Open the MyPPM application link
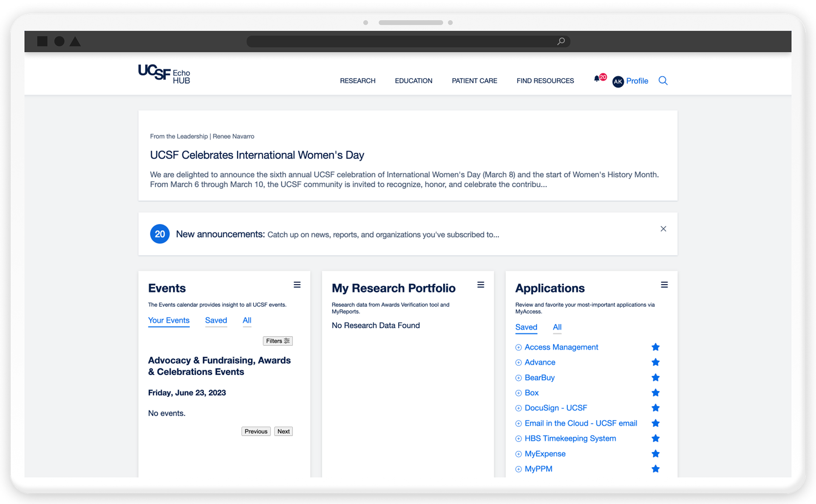This screenshot has width=816, height=504. 538,469
